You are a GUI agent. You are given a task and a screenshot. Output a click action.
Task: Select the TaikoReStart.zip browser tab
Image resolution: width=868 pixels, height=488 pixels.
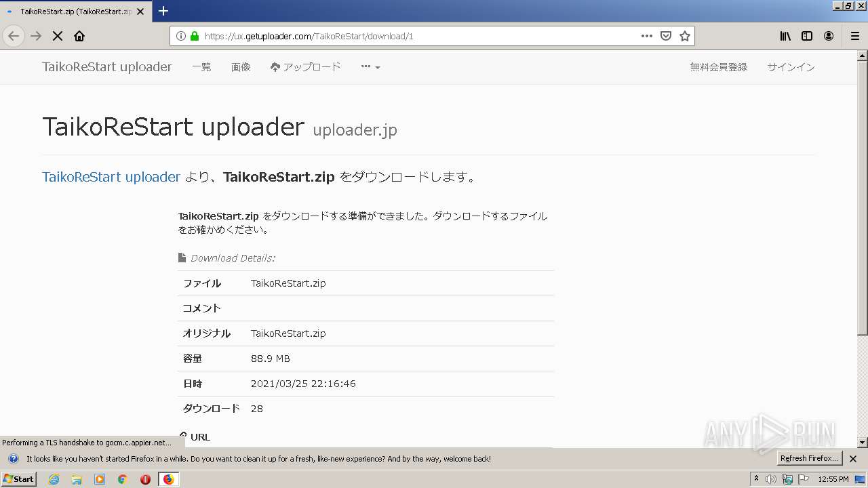pos(76,12)
